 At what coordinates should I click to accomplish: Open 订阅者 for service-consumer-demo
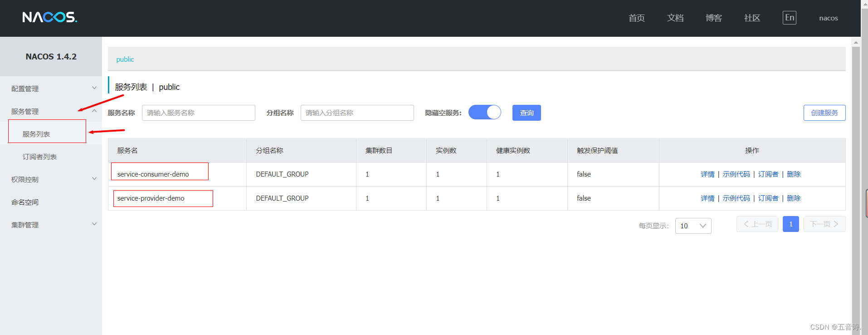[768, 174]
